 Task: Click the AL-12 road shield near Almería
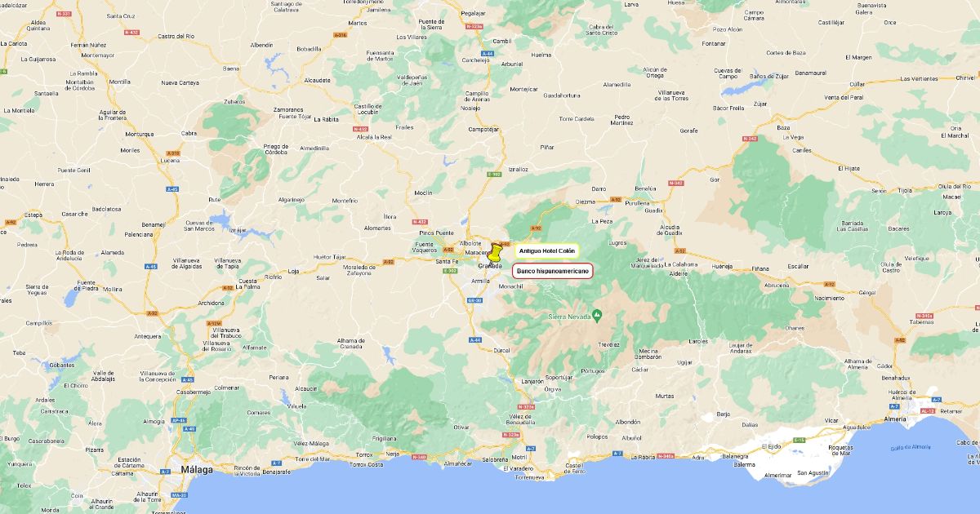coord(928,410)
